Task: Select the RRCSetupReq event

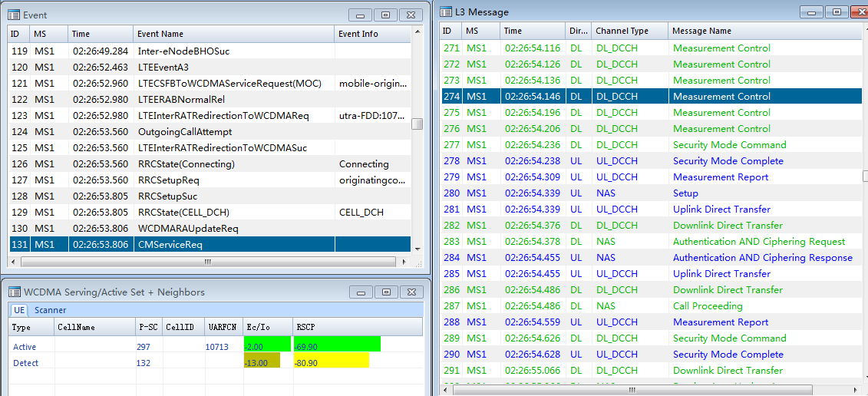Action: coord(210,180)
